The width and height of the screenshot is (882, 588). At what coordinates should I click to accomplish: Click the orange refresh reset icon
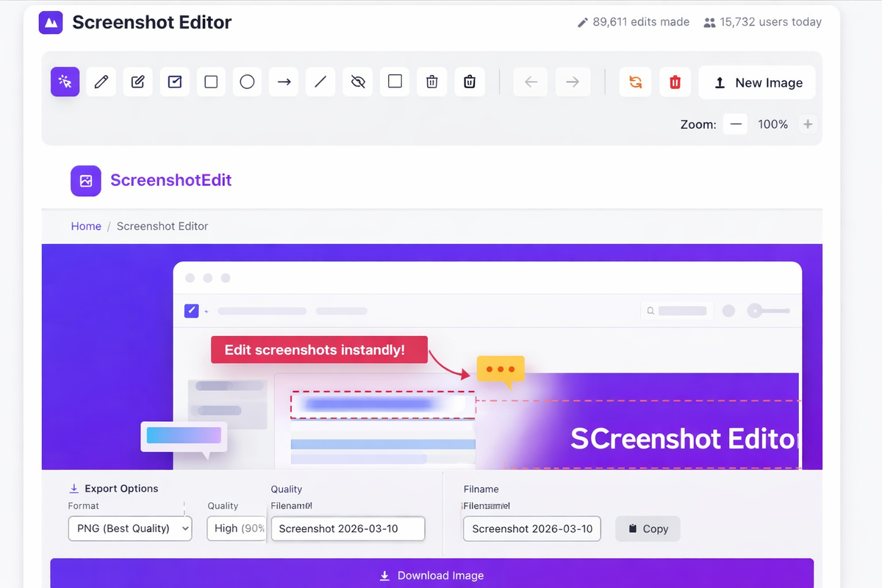click(x=636, y=82)
